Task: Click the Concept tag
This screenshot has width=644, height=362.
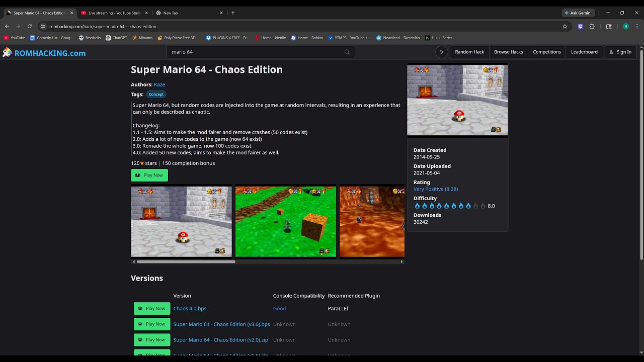Action: (156, 94)
